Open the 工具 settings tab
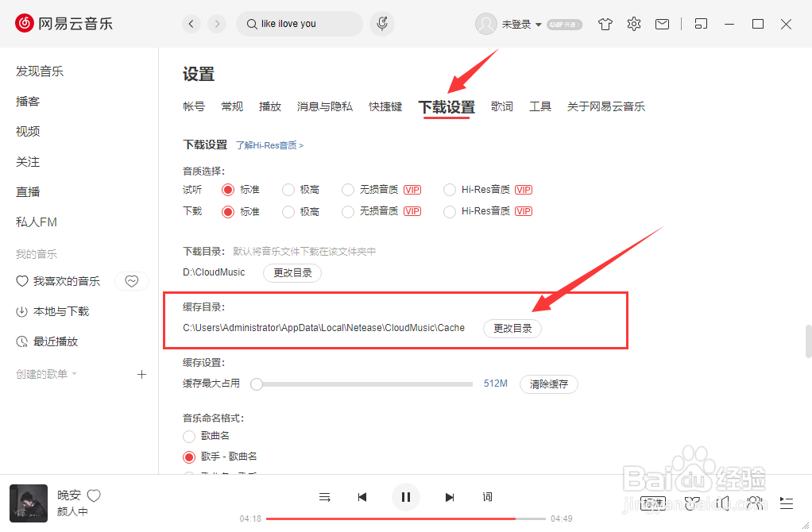This screenshot has height=532, width=812. point(540,106)
